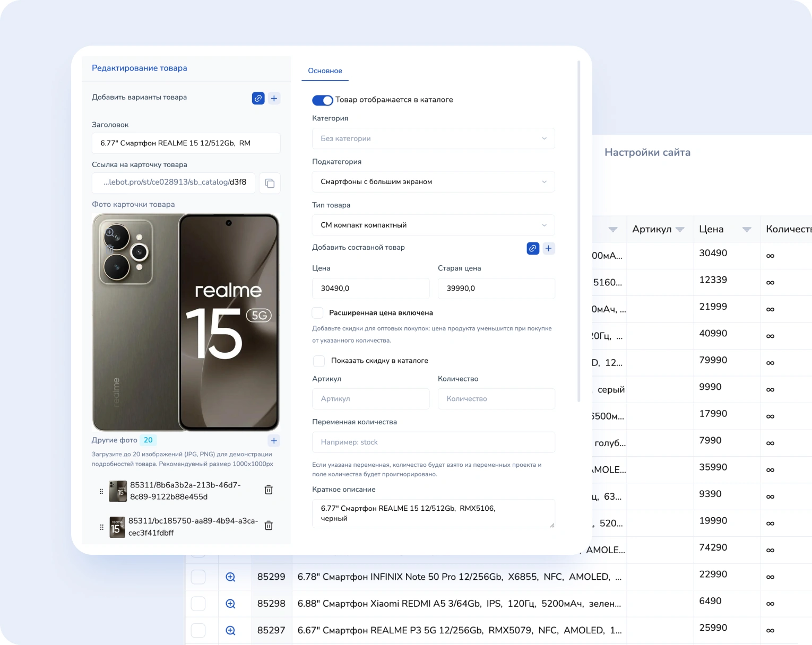Delete the main product card photo
The height and width of the screenshot is (645, 812).
[x=110, y=248]
